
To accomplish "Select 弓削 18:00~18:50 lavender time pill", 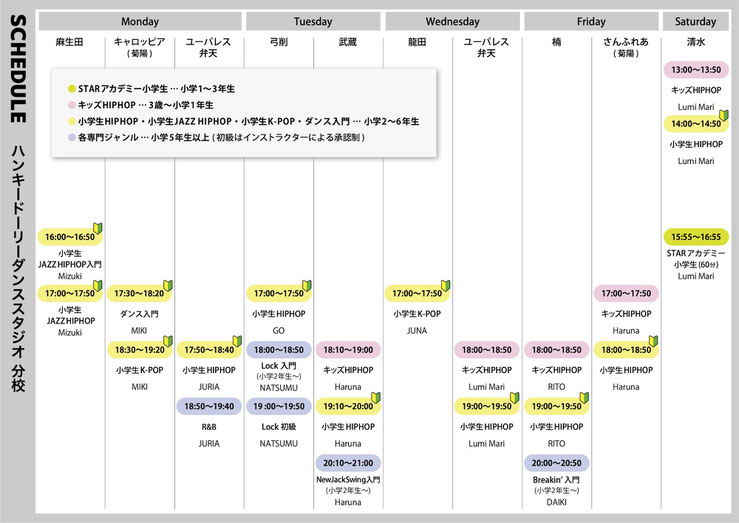I will click(x=279, y=350).
